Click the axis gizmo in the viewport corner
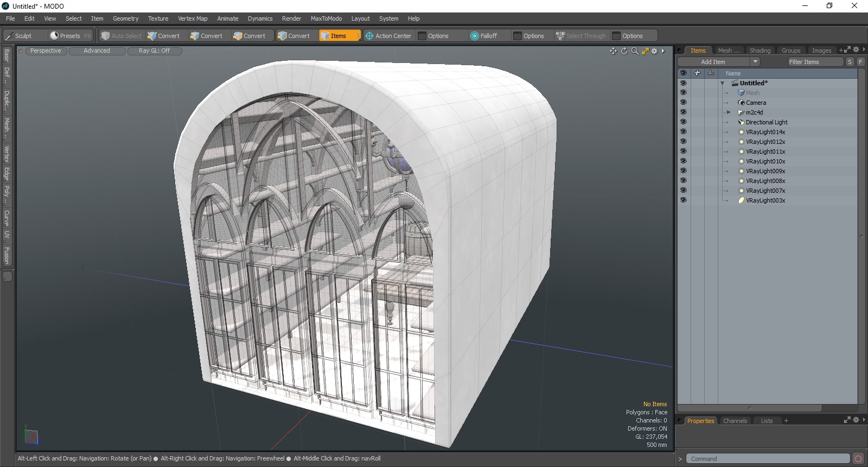 point(31,436)
